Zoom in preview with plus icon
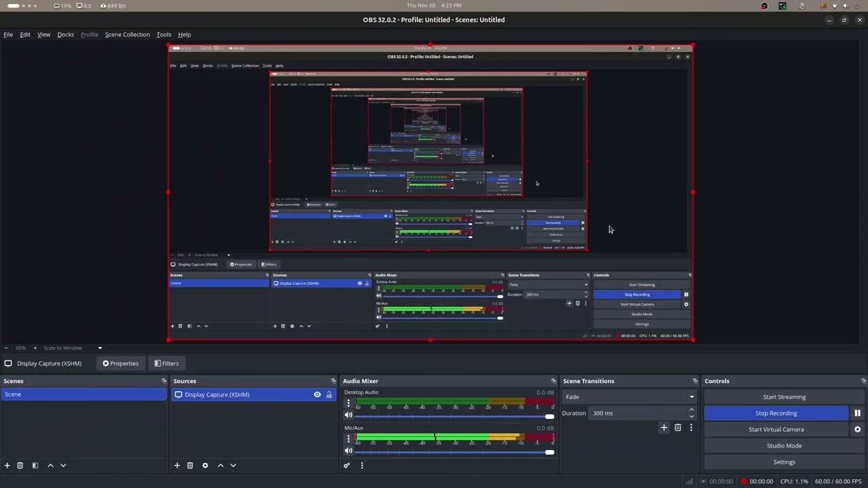 point(35,348)
